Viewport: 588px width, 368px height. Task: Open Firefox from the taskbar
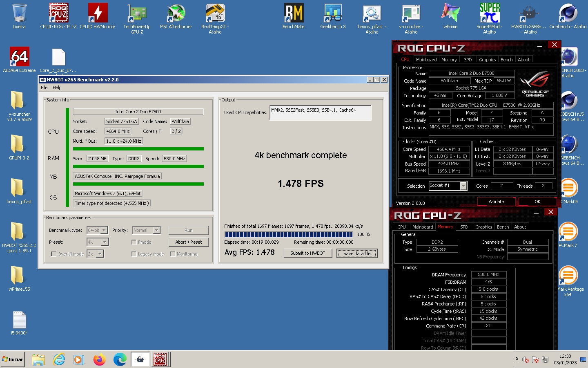99,359
